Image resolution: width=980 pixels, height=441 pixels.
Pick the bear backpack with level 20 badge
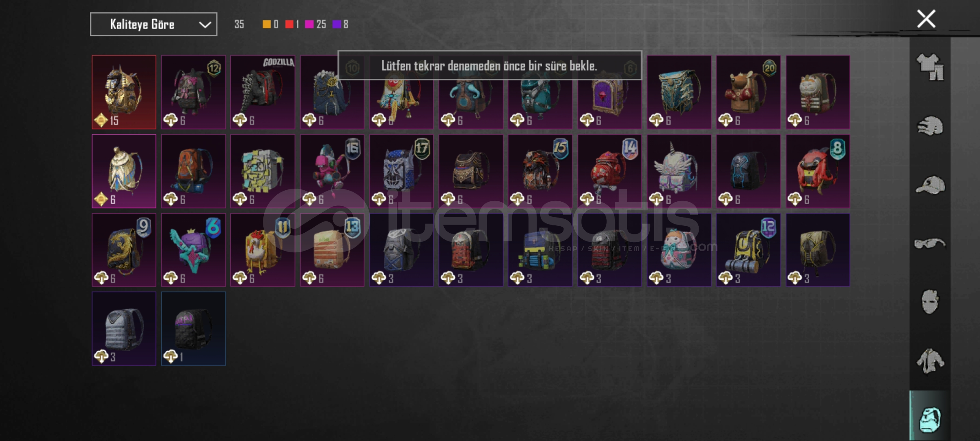tap(748, 92)
